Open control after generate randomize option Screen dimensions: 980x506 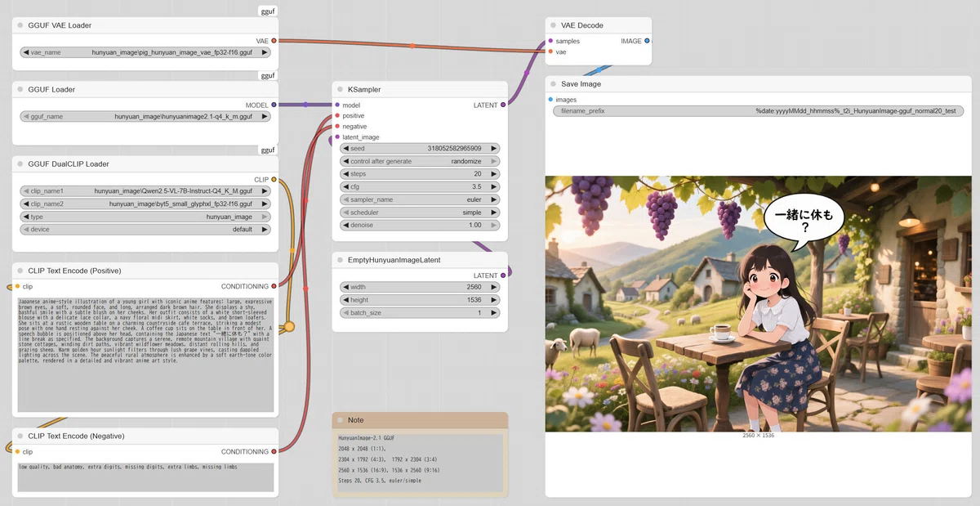point(420,161)
